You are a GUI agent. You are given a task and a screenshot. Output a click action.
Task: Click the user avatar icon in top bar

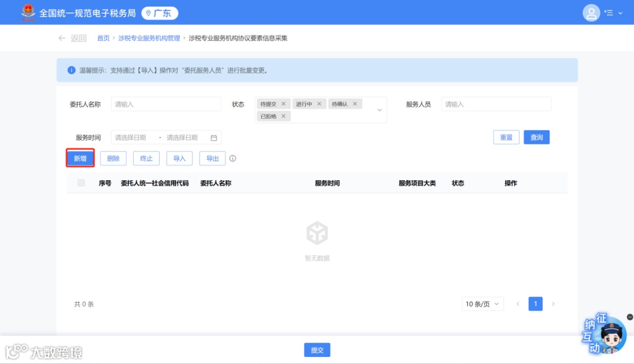click(x=591, y=12)
